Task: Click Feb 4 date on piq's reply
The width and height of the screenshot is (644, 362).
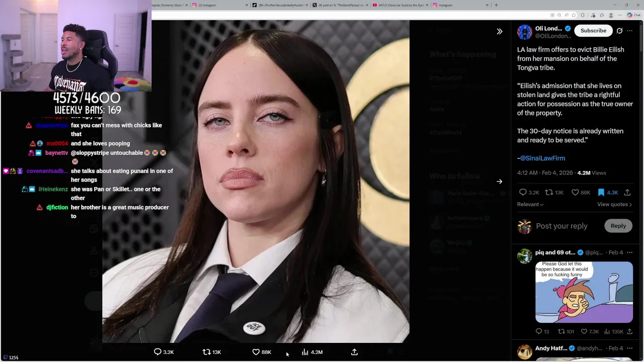Action: click(x=615, y=252)
